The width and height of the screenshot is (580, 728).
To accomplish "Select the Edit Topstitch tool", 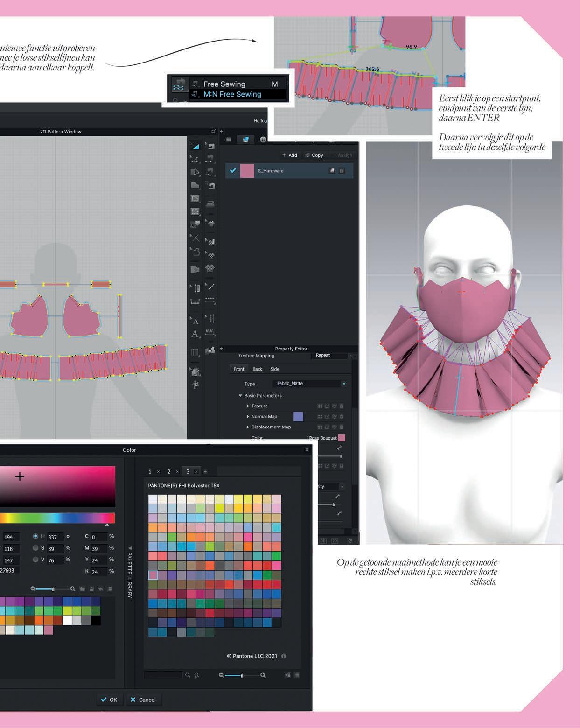I will pos(210,287).
